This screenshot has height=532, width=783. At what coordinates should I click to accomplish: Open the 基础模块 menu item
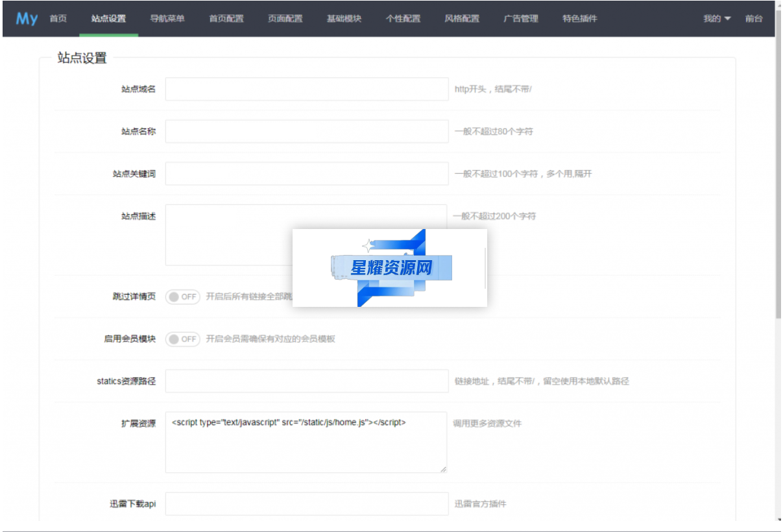point(344,19)
